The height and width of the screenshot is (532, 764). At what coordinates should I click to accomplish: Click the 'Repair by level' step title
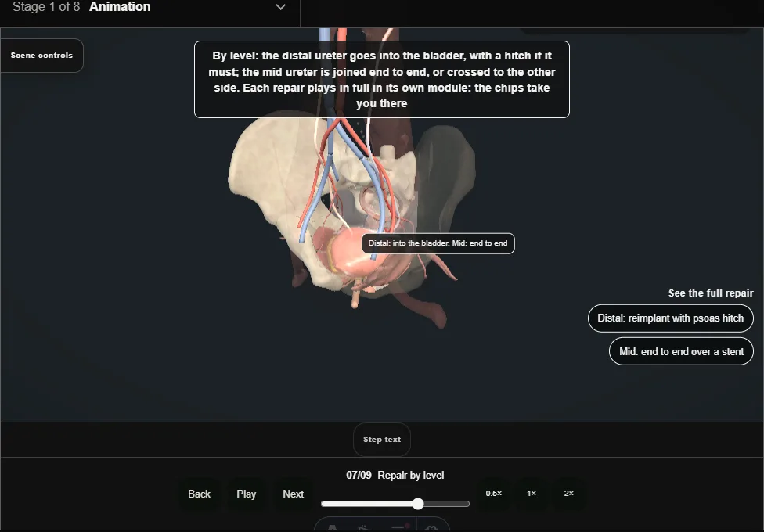(411, 475)
